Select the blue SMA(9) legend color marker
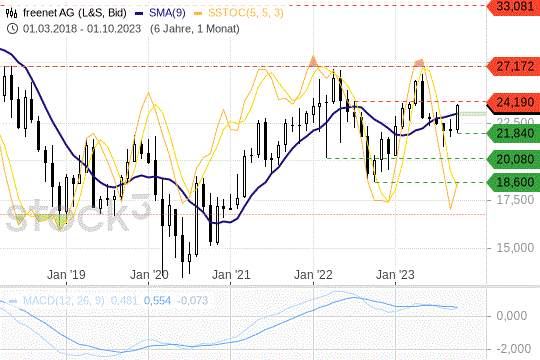The width and height of the screenshot is (540, 360). click(x=139, y=13)
